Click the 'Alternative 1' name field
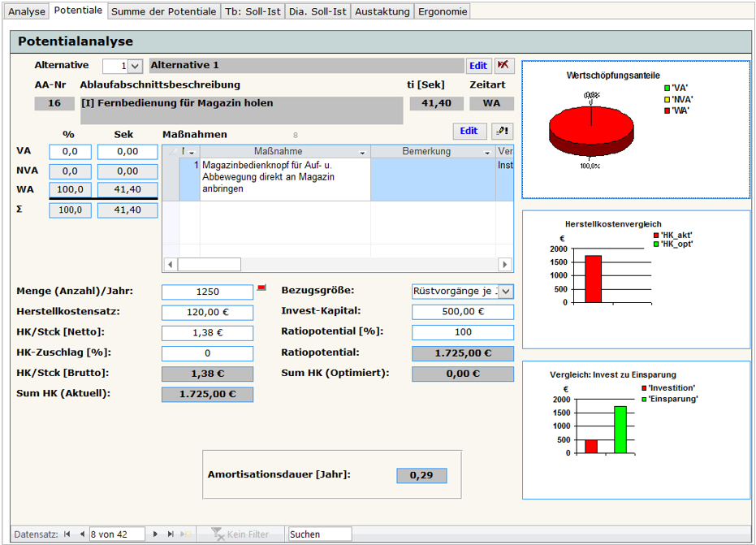 point(307,66)
